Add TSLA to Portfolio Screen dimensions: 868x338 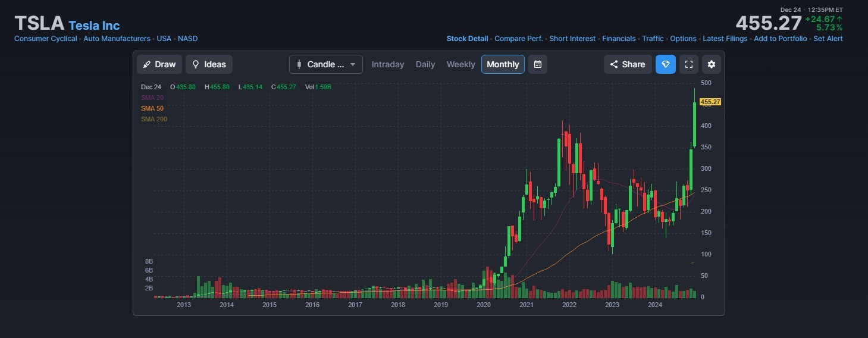pos(781,39)
